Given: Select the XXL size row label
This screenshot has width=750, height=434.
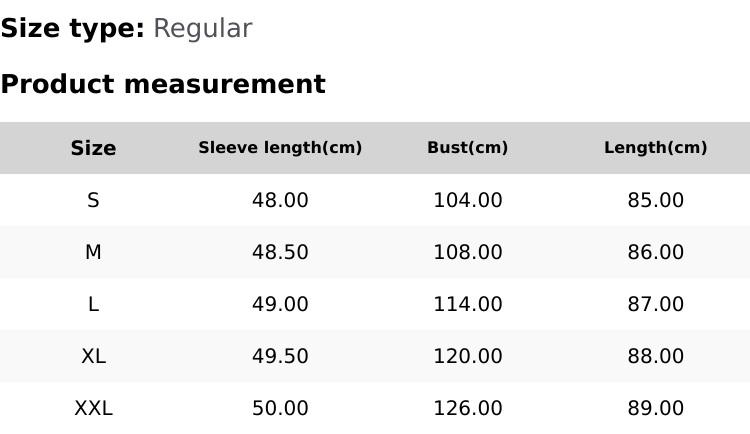Looking at the screenshot, I should coord(93,408).
